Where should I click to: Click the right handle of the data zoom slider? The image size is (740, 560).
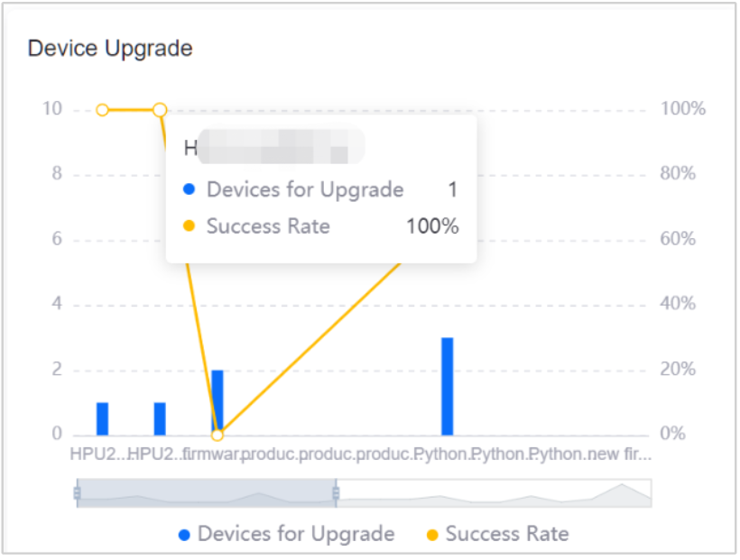coord(337,492)
